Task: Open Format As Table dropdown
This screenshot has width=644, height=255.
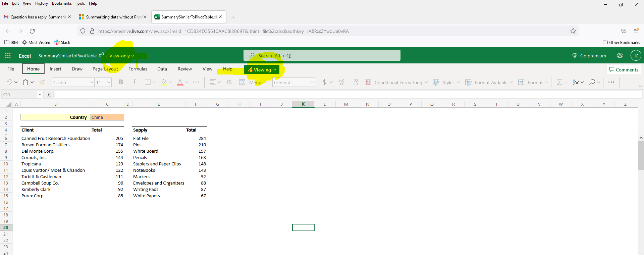Action: pyautogui.click(x=489, y=82)
